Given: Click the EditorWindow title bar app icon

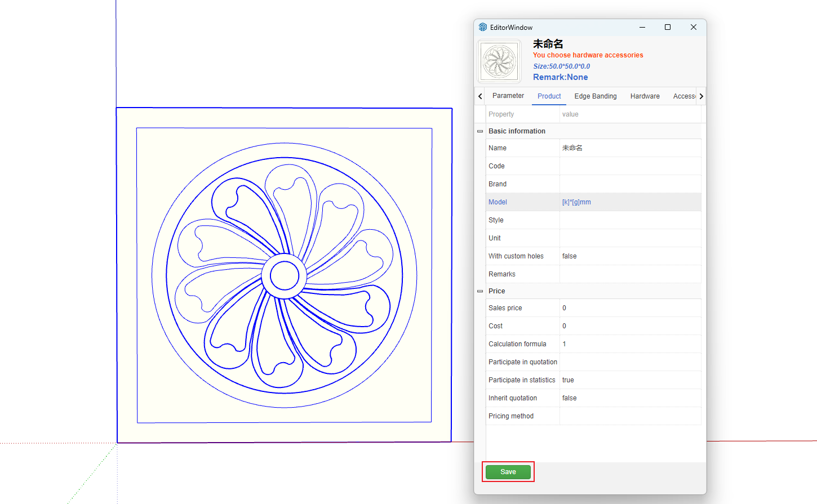Looking at the screenshot, I should (x=483, y=27).
